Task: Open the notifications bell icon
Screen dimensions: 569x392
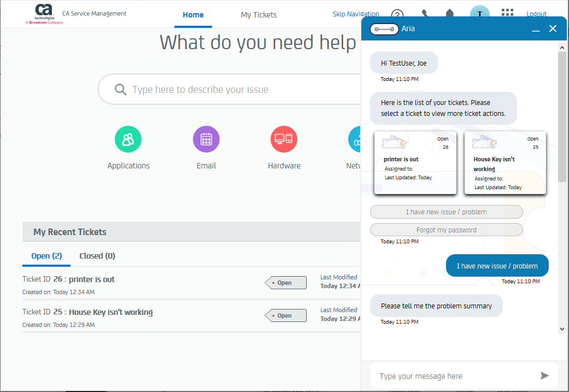Action: click(x=450, y=14)
